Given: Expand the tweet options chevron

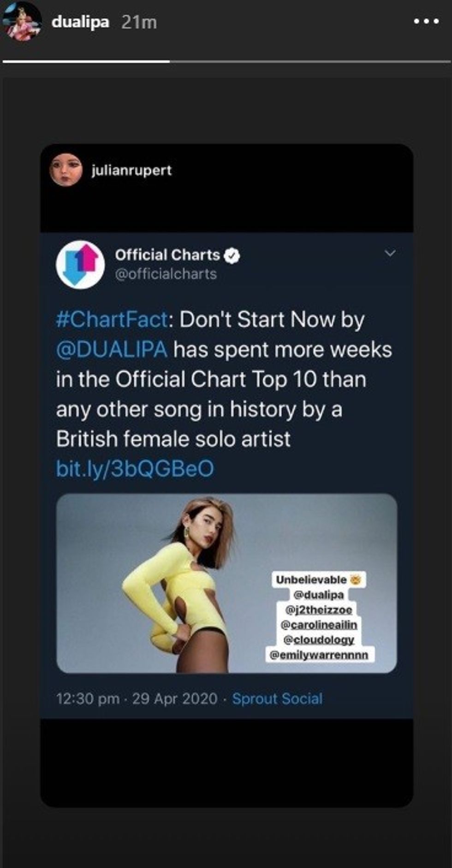Looking at the screenshot, I should [x=390, y=253].
